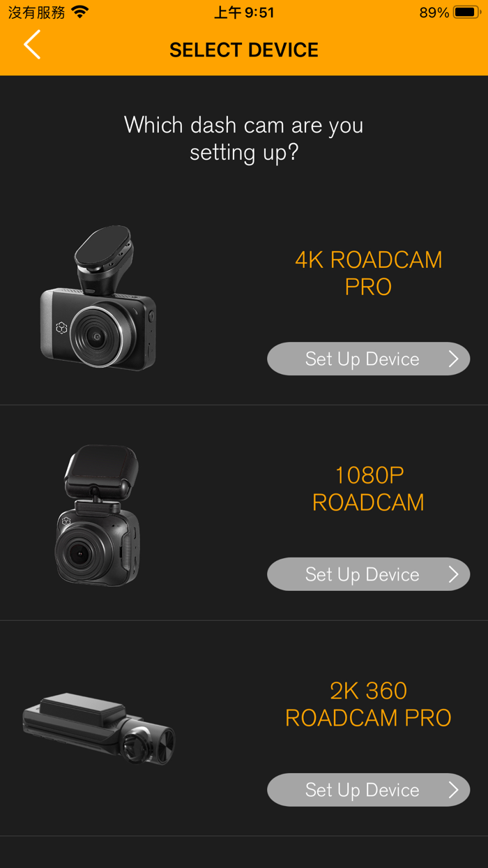Image resolution: width=488 pixels, height=868 pixels.
Task: Tap the Wi-Fi status icon
Action: (80, 13)
